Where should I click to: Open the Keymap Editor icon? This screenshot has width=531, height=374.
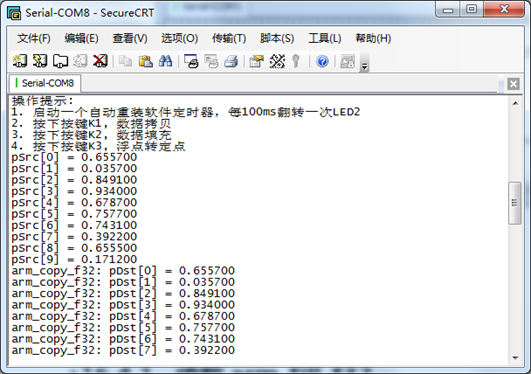(277, 61)
